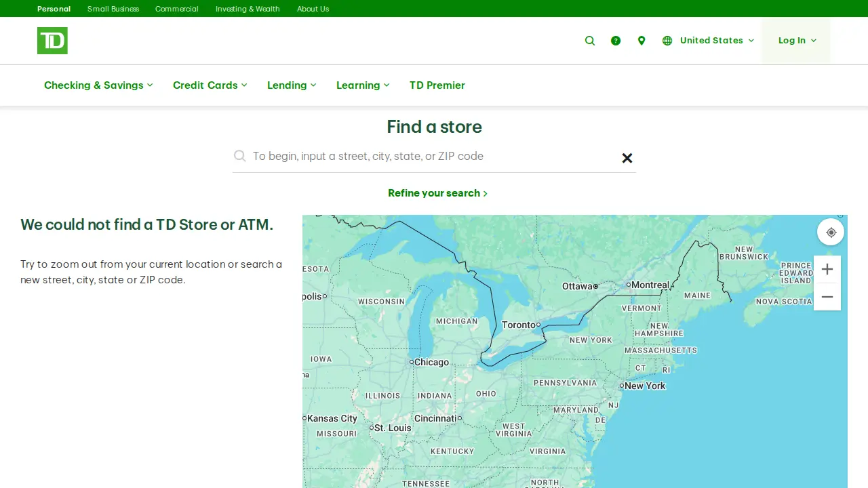Click the TD logo
The height and width of the screenshot is (488, 868).
(52, 41)
